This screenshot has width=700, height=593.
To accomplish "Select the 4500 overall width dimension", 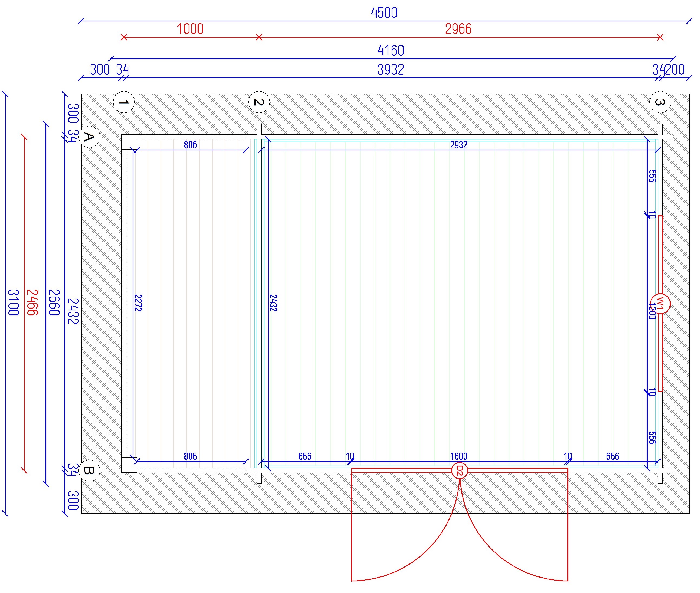I will (x=384, y=13).
